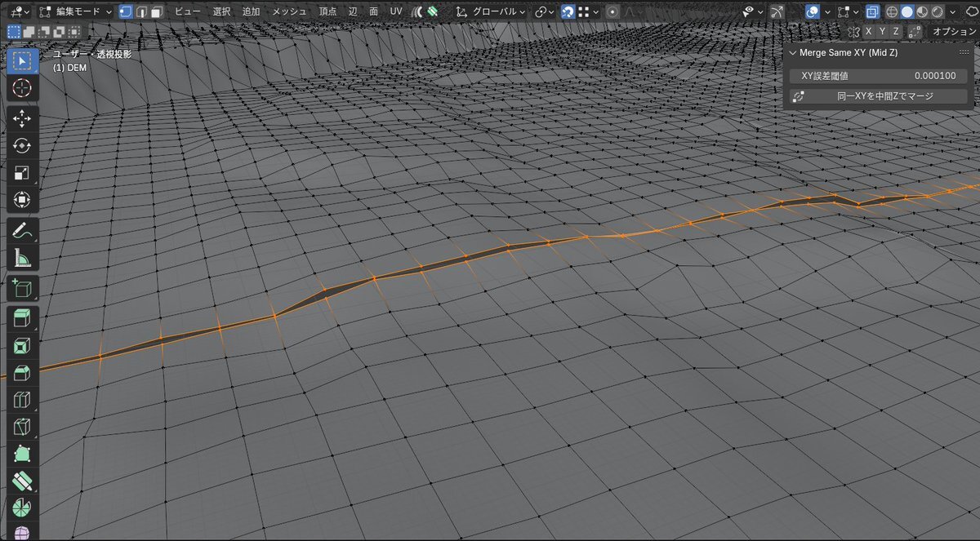Switch to material preview shading

[x=921, y=11]
